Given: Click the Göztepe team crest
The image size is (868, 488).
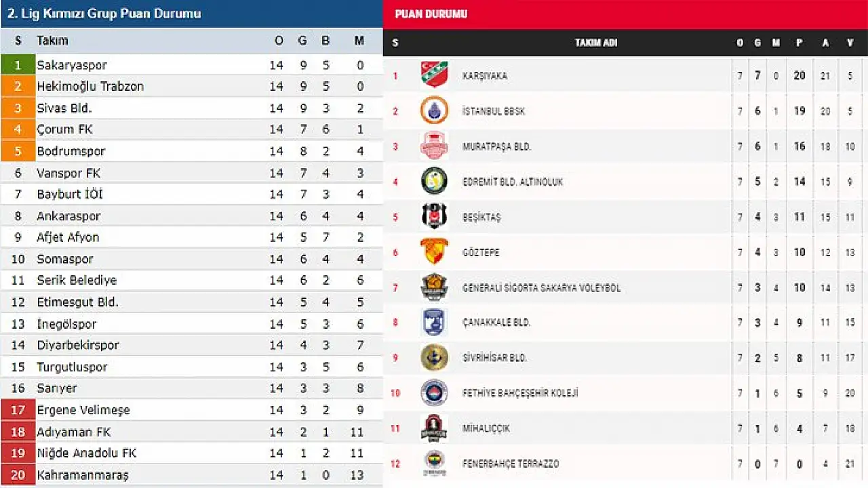Looking at the screenshot, I should pos(434,252).
